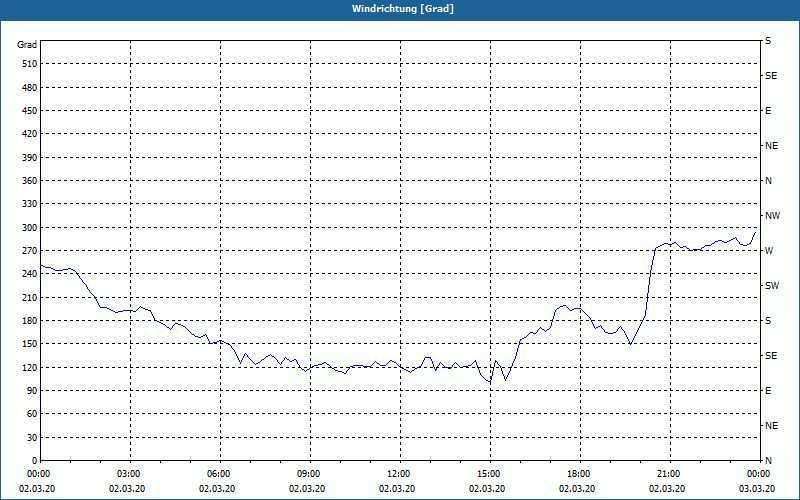Click the 21:00 x-axis time label

point(670,473)
